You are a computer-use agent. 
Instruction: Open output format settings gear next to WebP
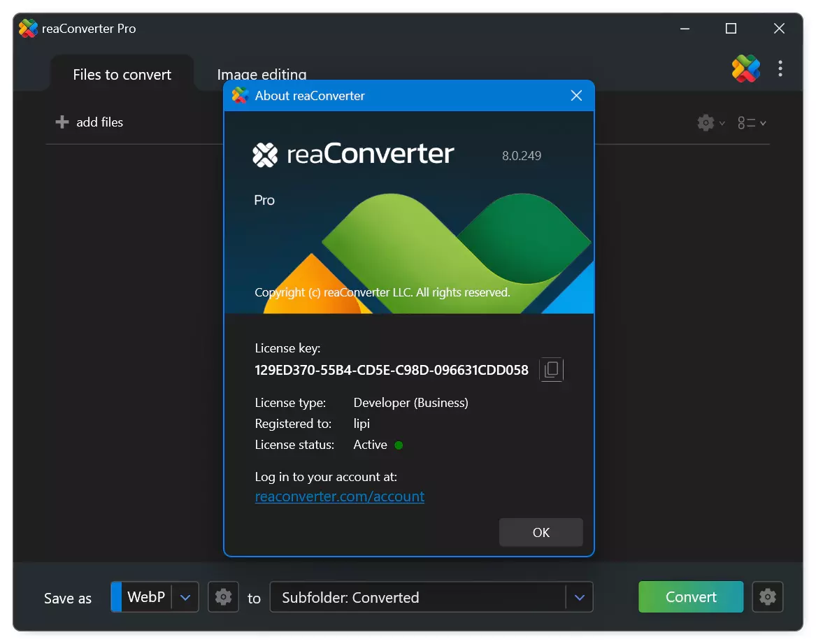coord(223,596)
